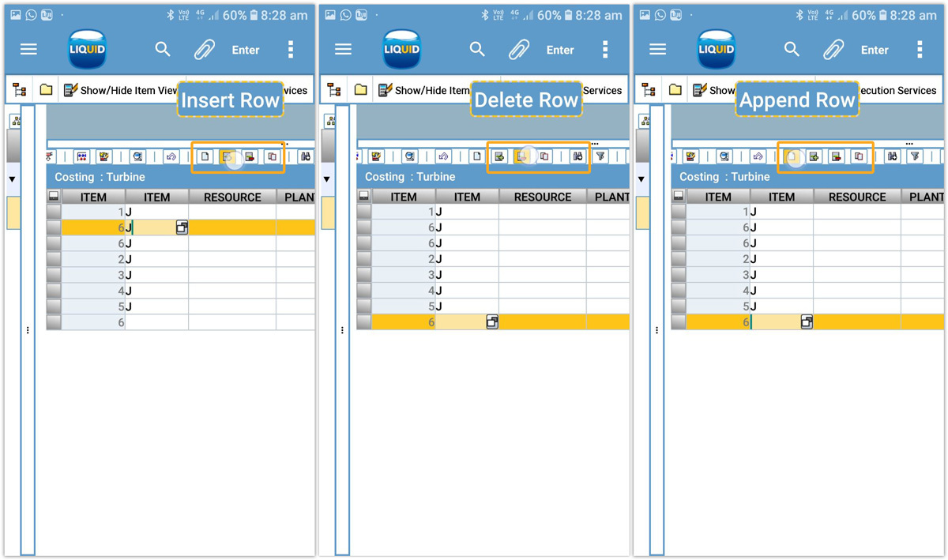Click the binoculars find icon in right screen
Screen dimensions: 948x560
coord(893,157)
